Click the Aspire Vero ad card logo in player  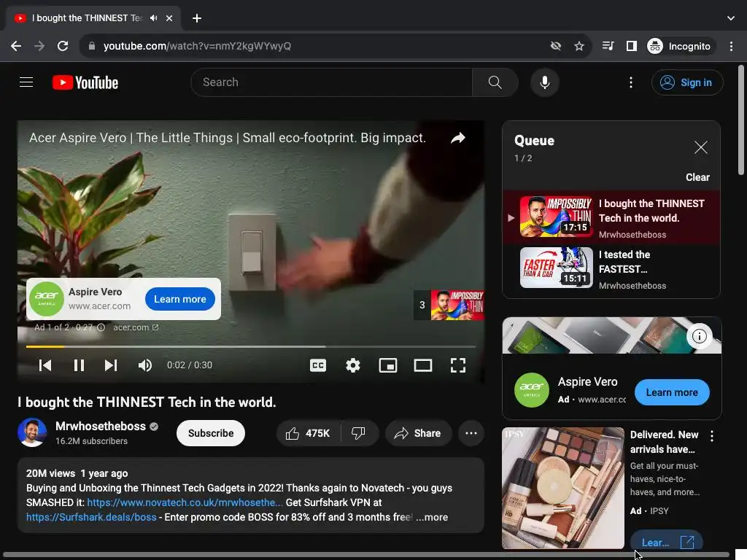tap(46, 298)
